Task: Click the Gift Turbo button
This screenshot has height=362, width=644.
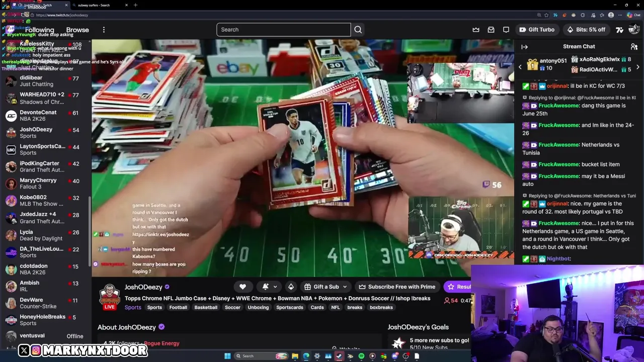Action: [537, 30]
